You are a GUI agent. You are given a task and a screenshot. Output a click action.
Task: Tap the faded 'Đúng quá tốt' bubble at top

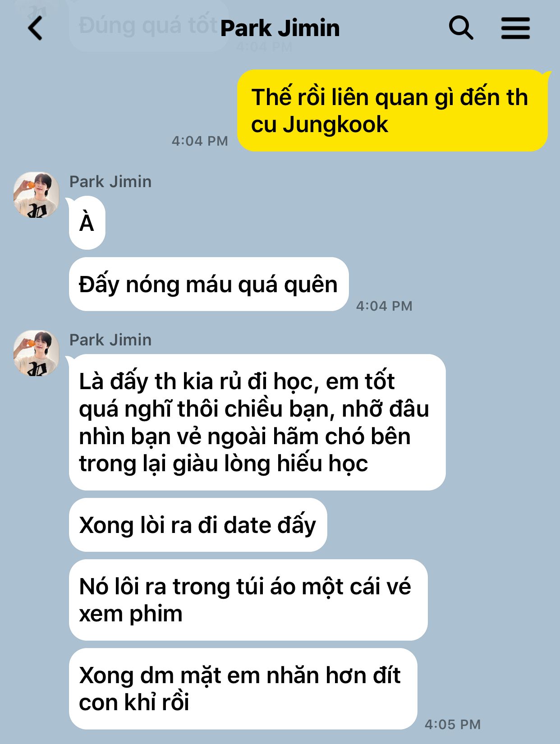pos(148,26)
